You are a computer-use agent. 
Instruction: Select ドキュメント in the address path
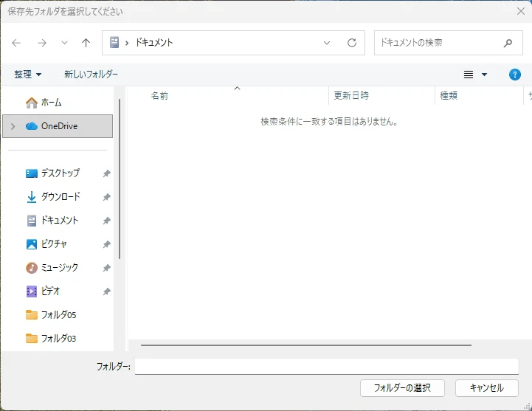pos(154,42)
